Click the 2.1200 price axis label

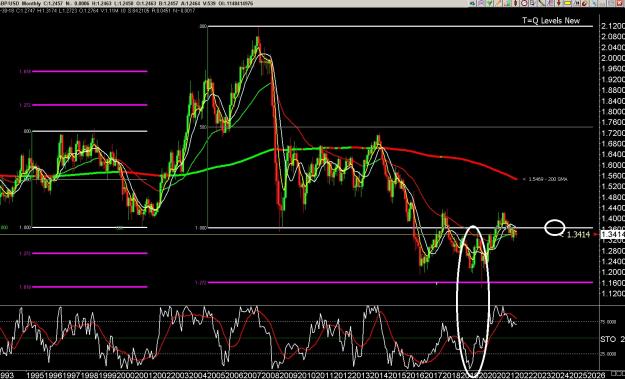[613, 26]
